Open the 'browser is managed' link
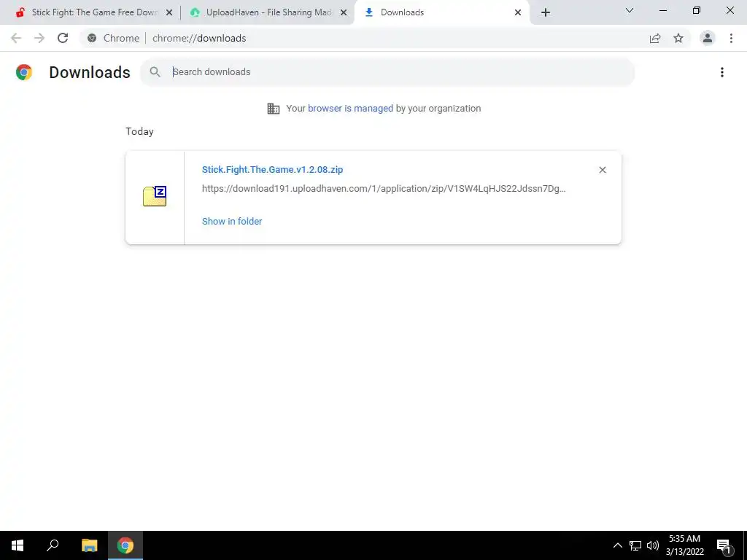Screen dimensions: 747x560 (351, 109)
